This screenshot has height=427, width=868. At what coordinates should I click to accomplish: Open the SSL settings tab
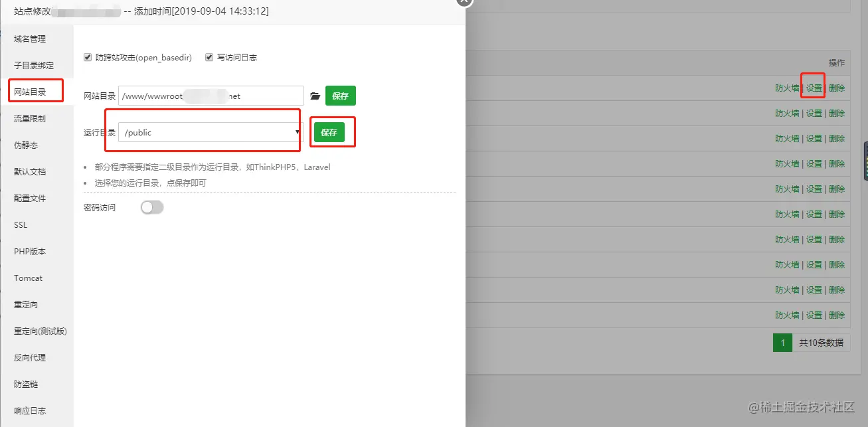click(x=21, y=225)
